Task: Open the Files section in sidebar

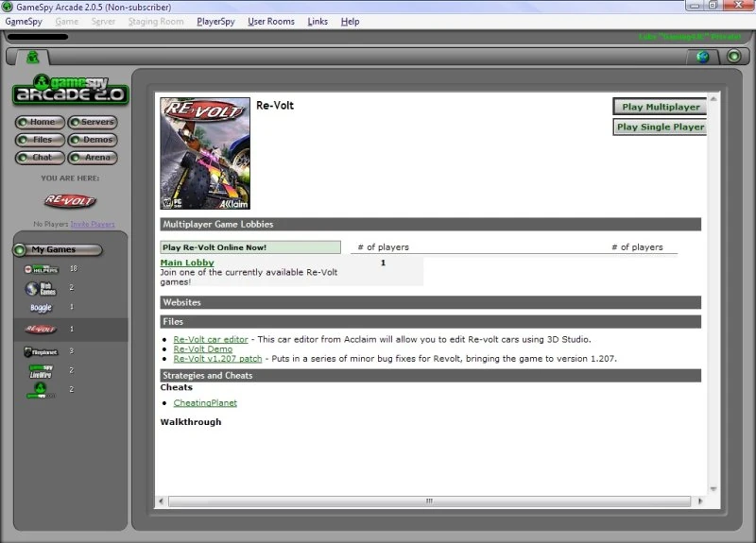Action: pyautogui.click(x=40, y=140)
